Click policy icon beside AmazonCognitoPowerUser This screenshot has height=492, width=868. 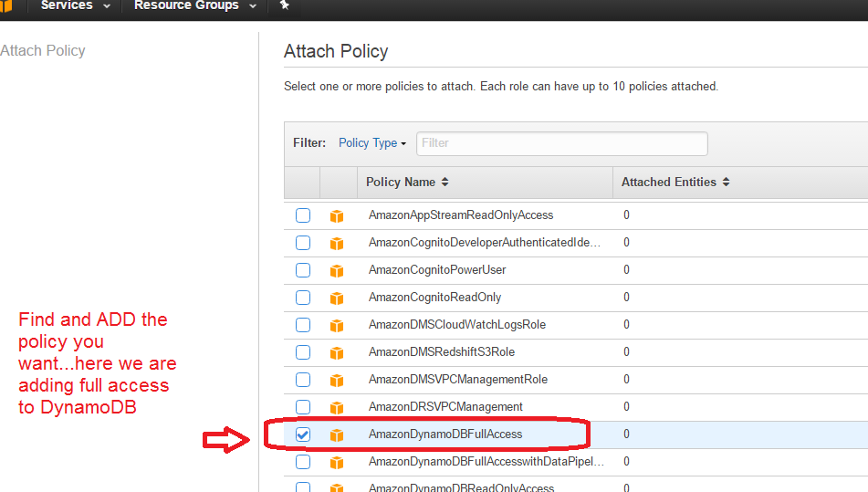[336, 271]
